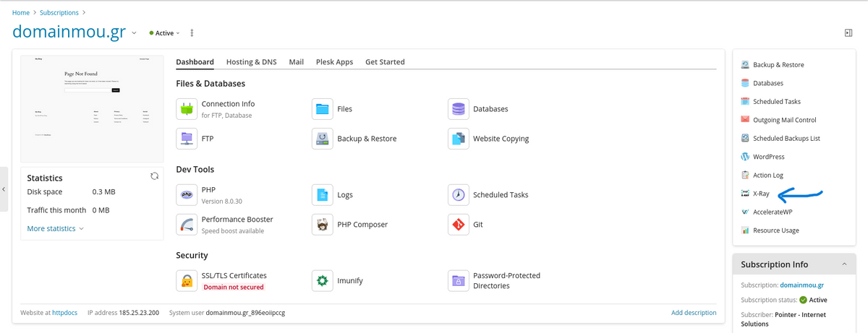Image resolution: width=868 pixels, height=333 pixels.
Task: Click the IP address 185.25.23.200 text
Action: tap(122, 313)
